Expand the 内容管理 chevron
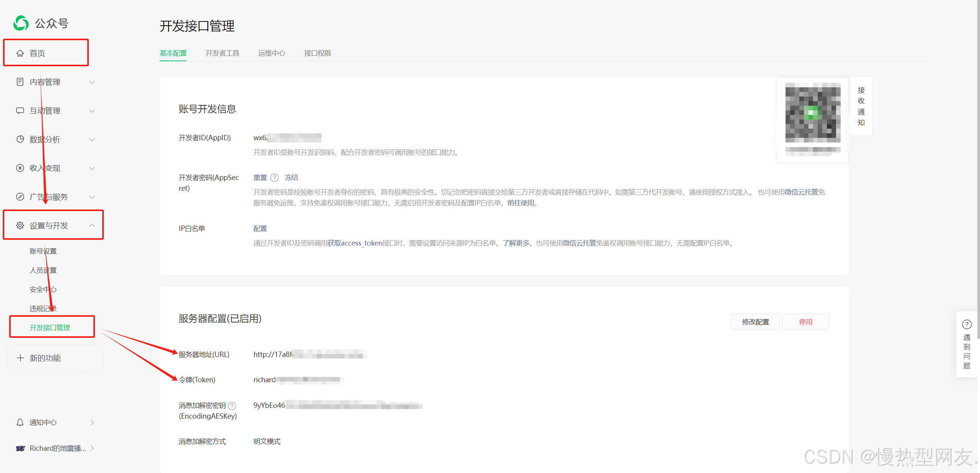The height and width of the screenshot is (473, 980). [92, 82]
